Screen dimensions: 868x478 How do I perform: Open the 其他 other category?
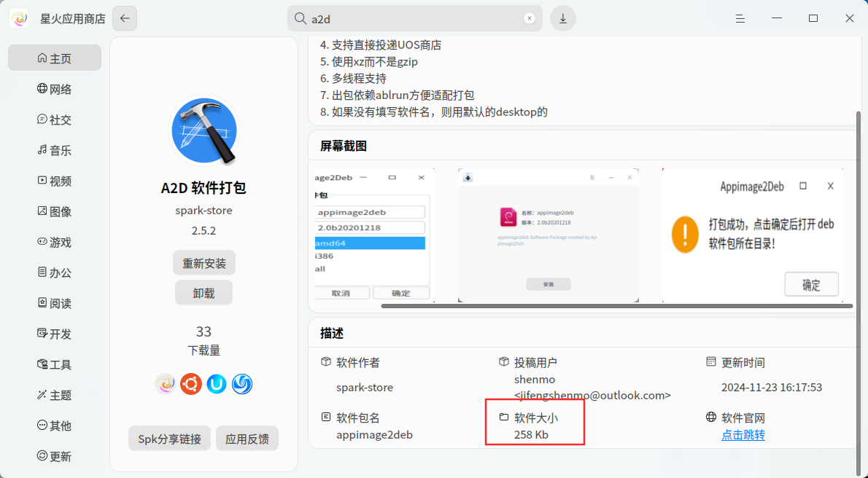pyautogui.click(x=54, y=426)
